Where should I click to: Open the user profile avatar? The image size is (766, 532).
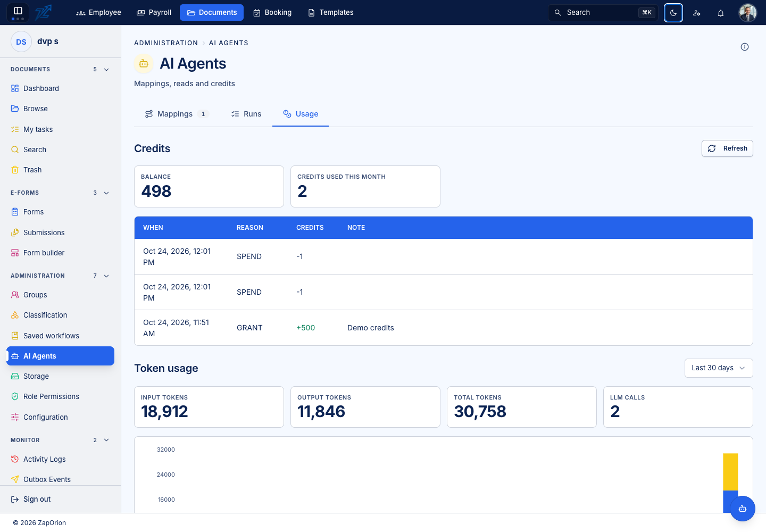(x=748, y=13)
